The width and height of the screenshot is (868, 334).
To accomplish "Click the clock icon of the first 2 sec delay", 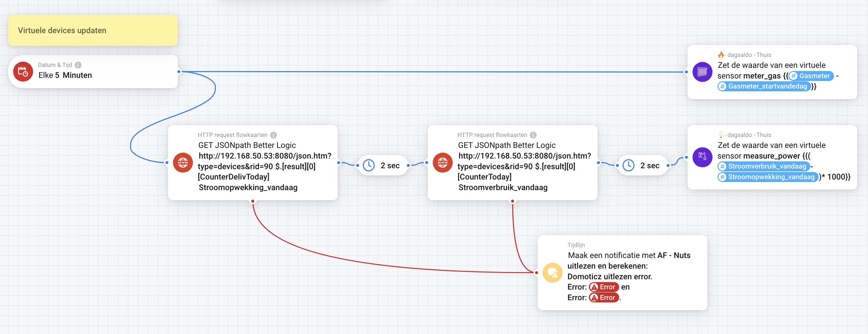I will pyautogui.click(x=369, y=165).
